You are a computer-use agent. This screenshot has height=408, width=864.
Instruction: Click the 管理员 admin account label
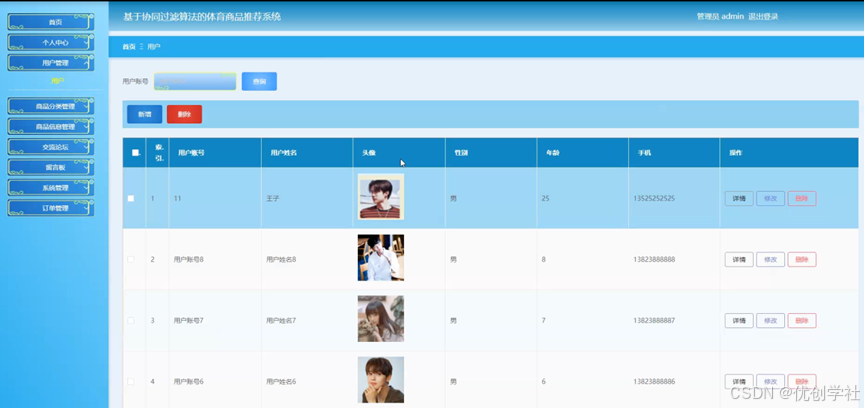click(720, 17)
